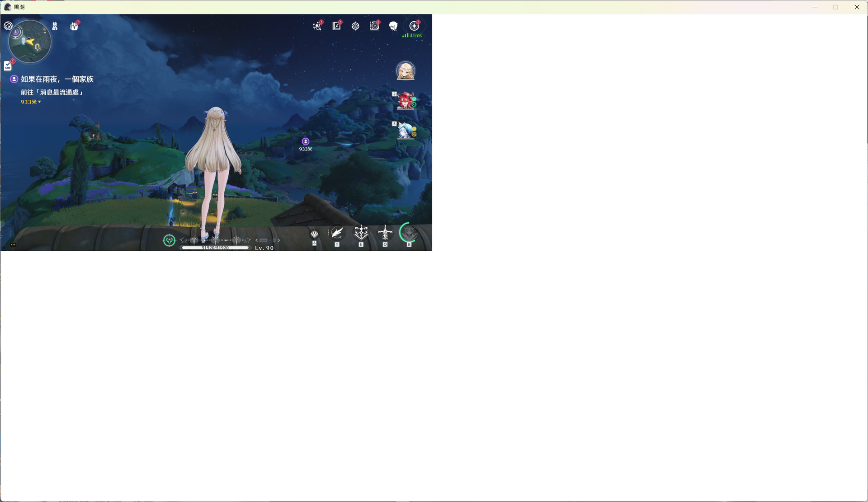Viewport: 868px width, 502px height.
Task: Activate the resonance skill labeled E
Action: point(361,233)
